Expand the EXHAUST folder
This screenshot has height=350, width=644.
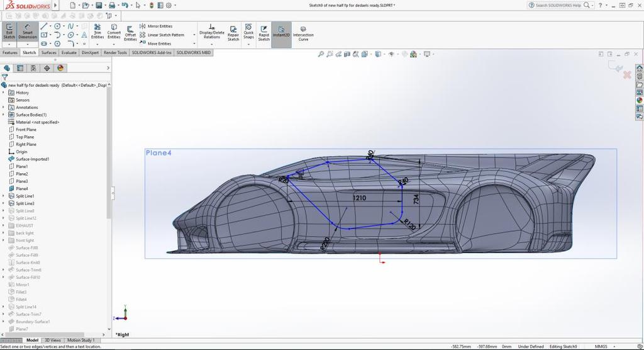[4, 226]
